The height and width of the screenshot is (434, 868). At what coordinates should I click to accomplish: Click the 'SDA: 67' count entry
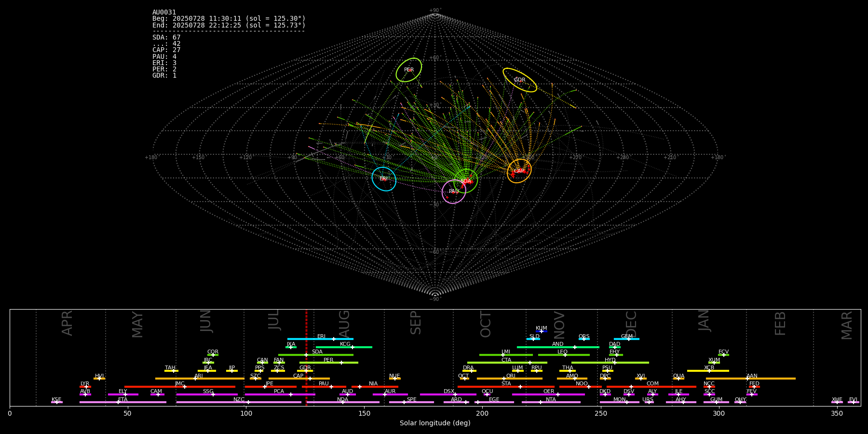click(166, 38)
